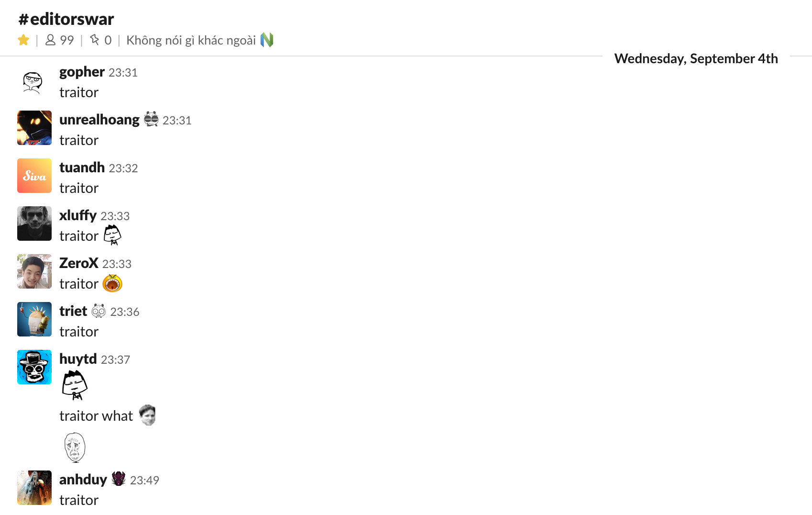Click unrealhoang's status emoji with sunglasses
This screenshot has width=812, height=515.
coord(151,119)
